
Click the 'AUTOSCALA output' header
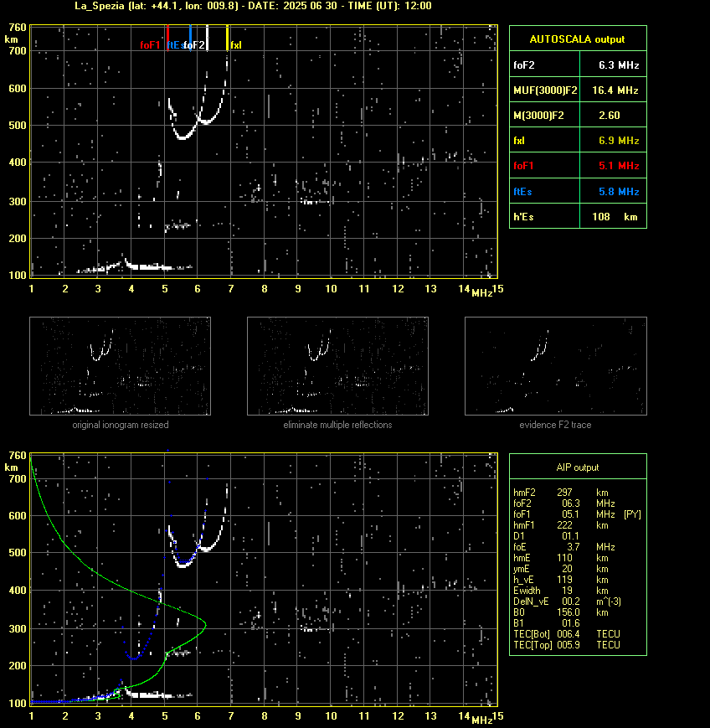point(577,39)
